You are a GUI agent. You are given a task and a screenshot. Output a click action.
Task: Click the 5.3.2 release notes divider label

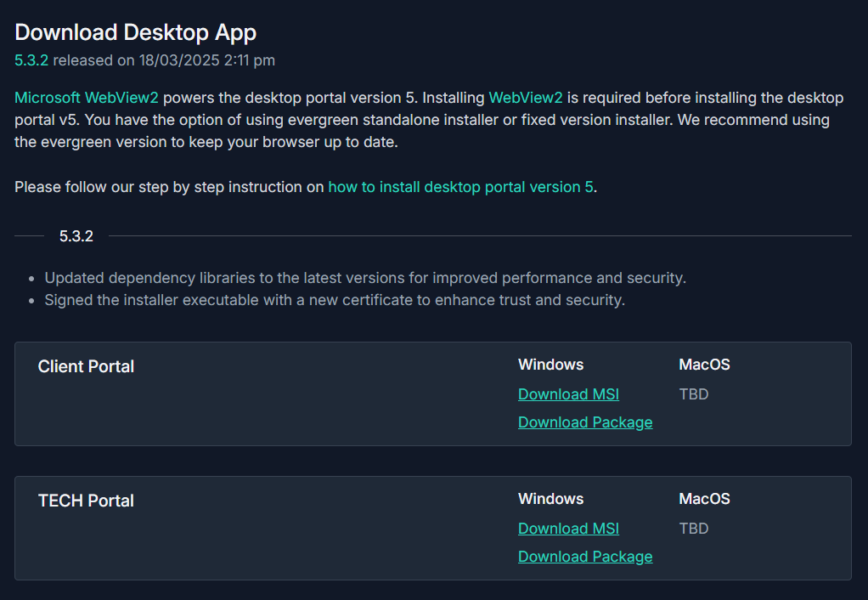point(76,236)
